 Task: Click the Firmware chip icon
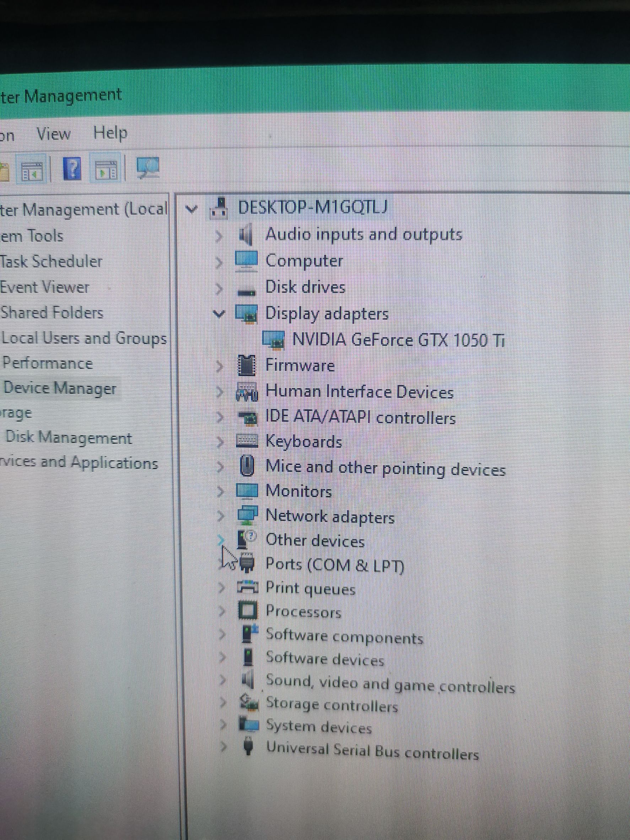coord(247,365)
